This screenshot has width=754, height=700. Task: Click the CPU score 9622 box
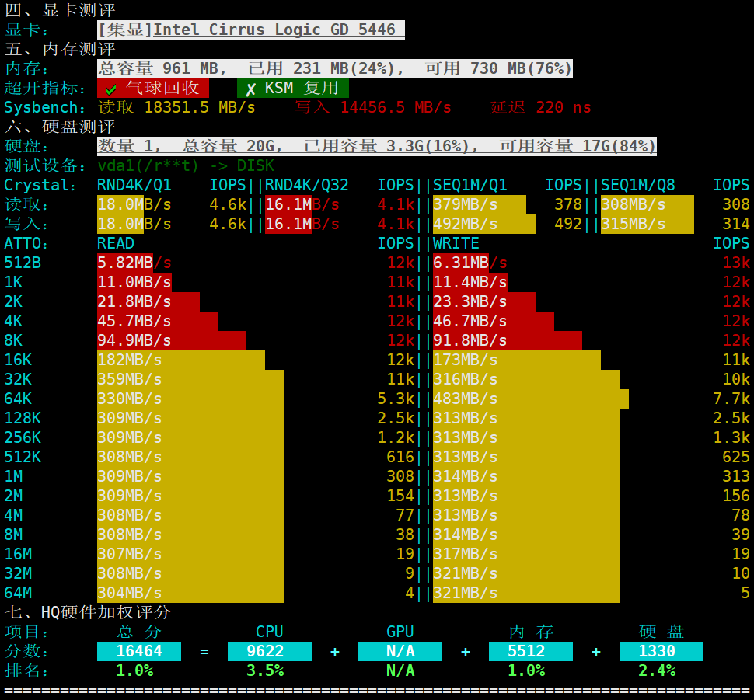[x=269, y=651]
